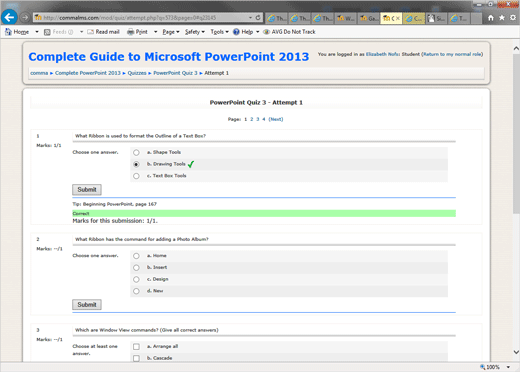This screenshot has height=372, width=520.
Task: Switch to the 'Si...' browser tab
Action: pyautogui.click(x=436, y=18)
